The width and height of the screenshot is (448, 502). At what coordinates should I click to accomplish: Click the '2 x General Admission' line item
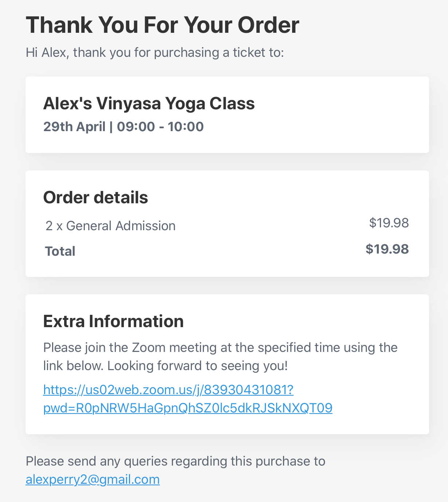[110, 226]
